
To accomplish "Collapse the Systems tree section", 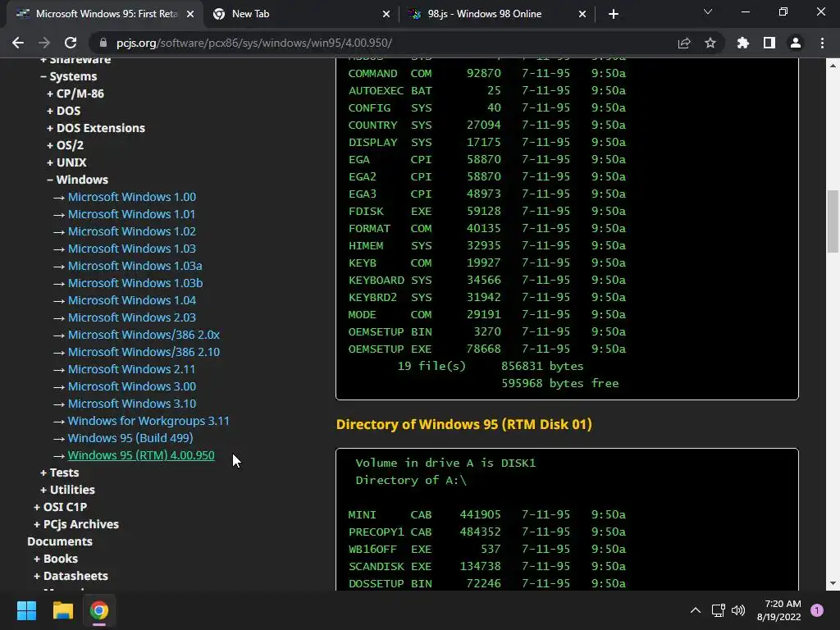I will [x=69, y=76].
